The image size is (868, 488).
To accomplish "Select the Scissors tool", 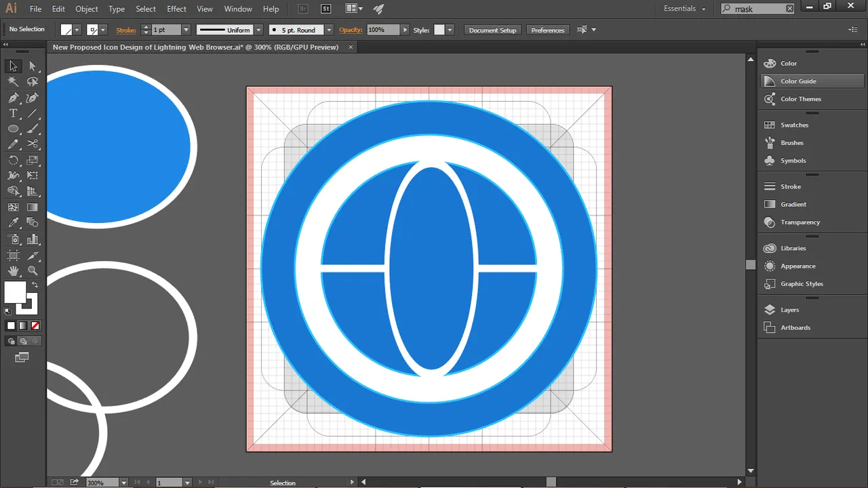I will [33, 144].
